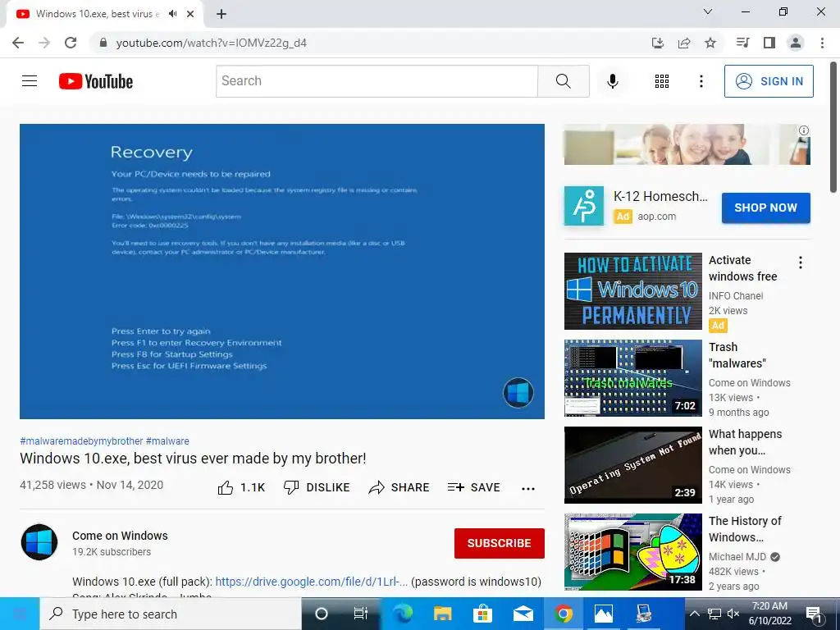The height and width of the screenshot is (630, 840).
Task: Click the Windows taskbar search box
Action: 171,614
